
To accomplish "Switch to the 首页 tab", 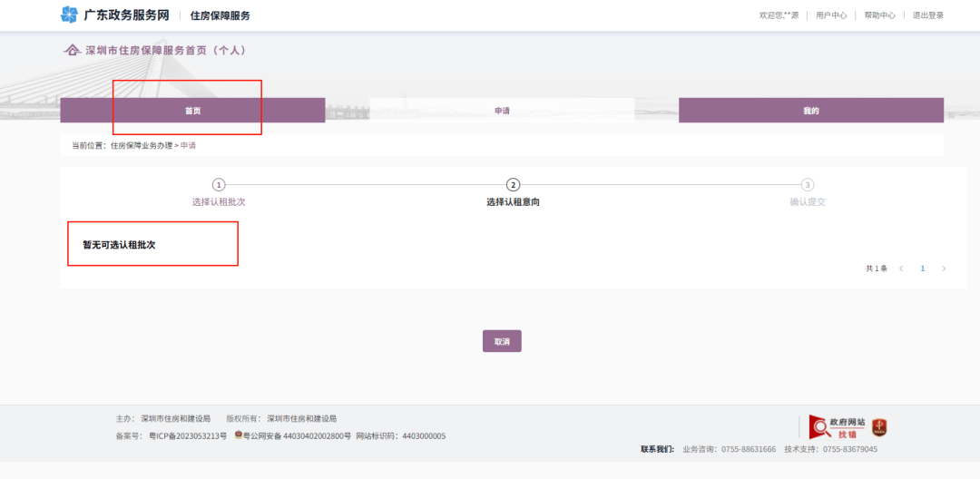I will (192, 111).
